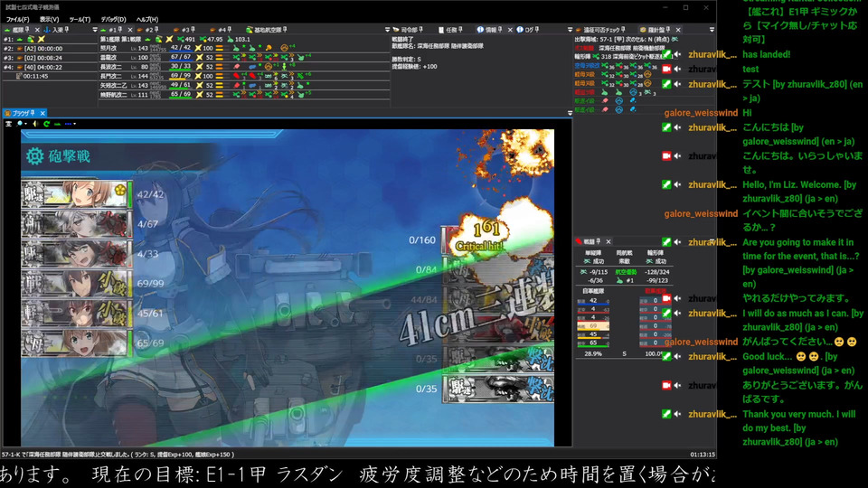The width and height of the screenshot is (868, 488).
Task: Select ship row 雲龍改 Lv 100
Action: (x=243, y=57)
